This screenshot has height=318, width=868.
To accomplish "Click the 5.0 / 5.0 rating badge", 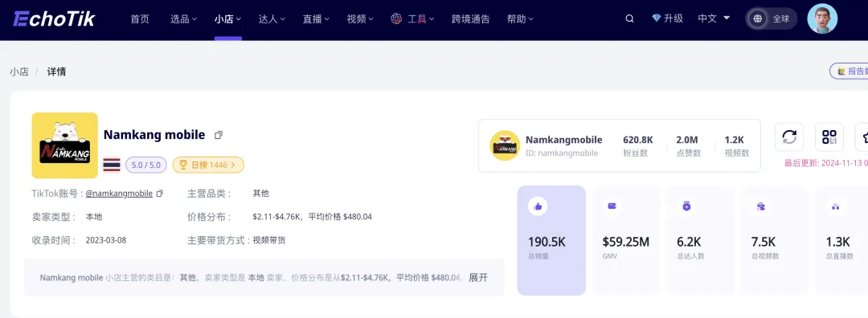I will tap(146, 165).
